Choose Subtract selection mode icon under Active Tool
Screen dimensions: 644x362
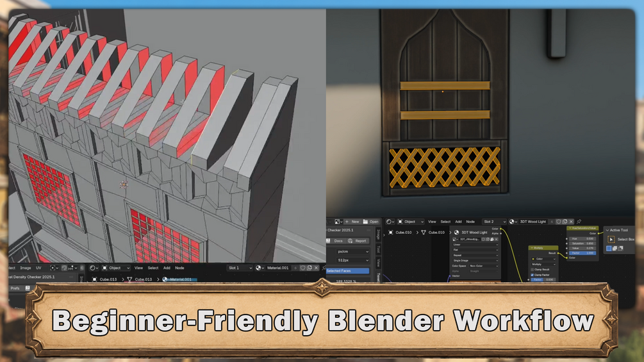(x=620, y=249)
